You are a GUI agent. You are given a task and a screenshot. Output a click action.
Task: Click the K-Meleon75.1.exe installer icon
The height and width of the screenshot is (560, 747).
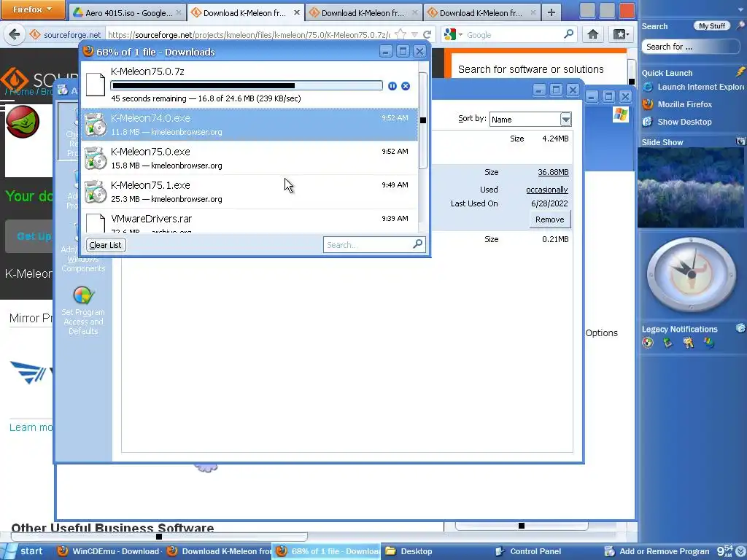96,192
